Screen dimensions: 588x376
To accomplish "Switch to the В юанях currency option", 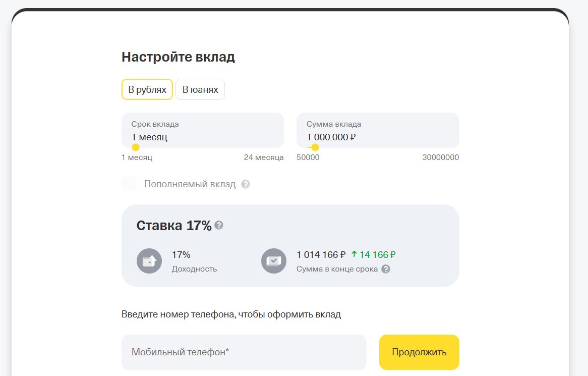I will pyautogui.click(x=200, y=89).
